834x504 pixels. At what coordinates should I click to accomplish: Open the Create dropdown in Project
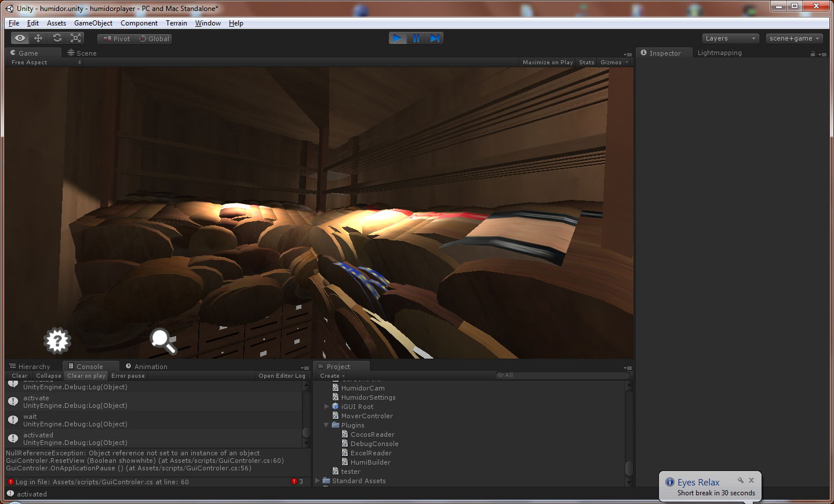pyautogui.click(x=332, y=376)
